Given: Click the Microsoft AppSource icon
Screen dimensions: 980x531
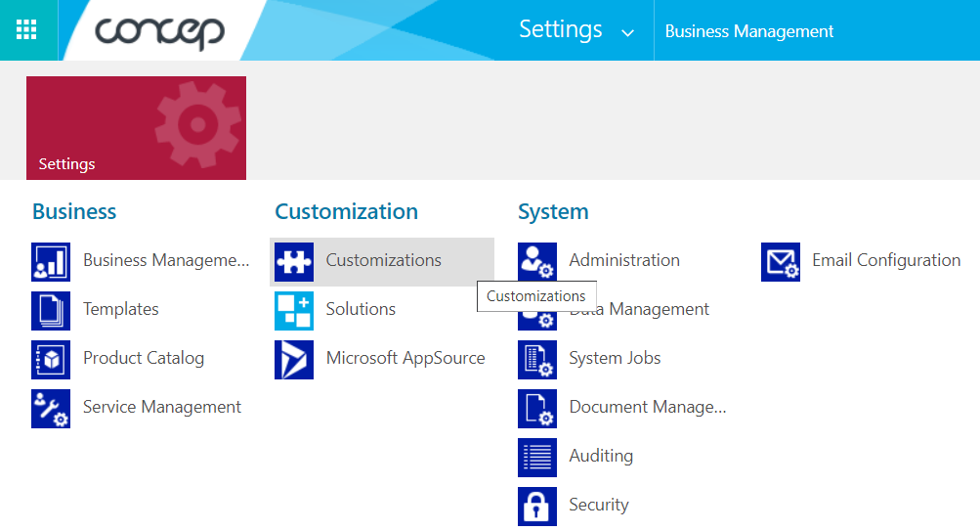Looking at the screenshot, I should coord(294,360).
